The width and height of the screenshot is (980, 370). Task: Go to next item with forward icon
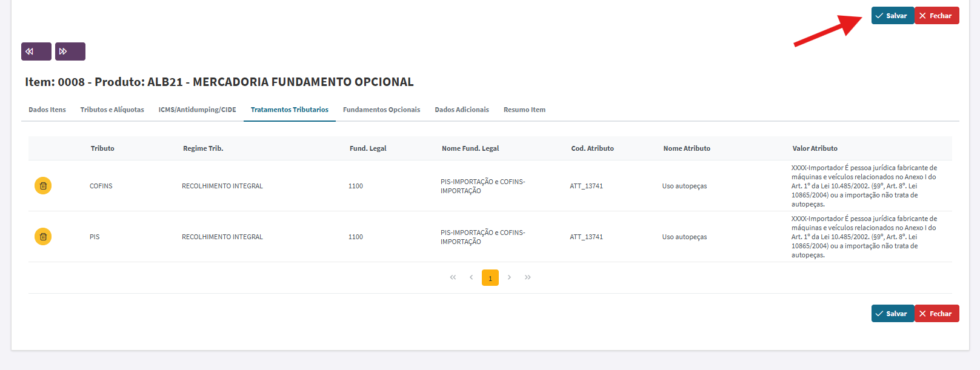pyautogui.click(x=70, y=51)
